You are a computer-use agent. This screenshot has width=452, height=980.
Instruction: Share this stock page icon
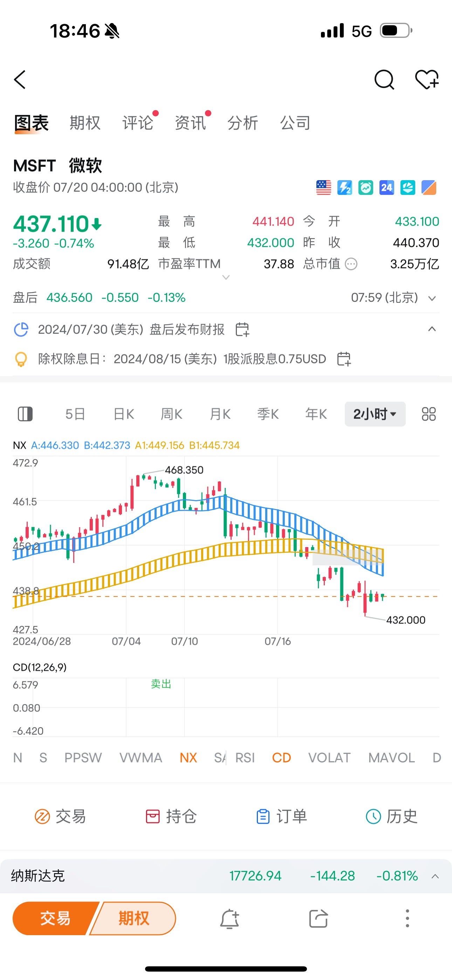pos(319,919)
